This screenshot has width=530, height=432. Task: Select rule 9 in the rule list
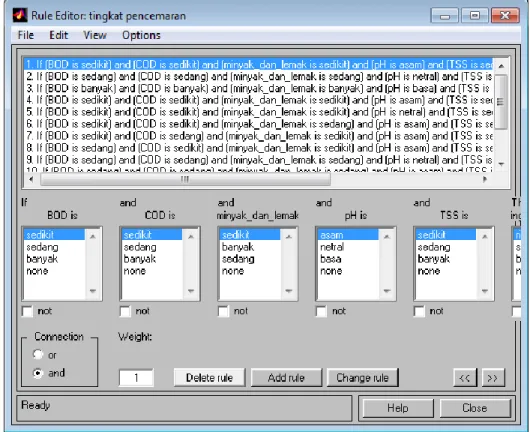pos(259,160)
